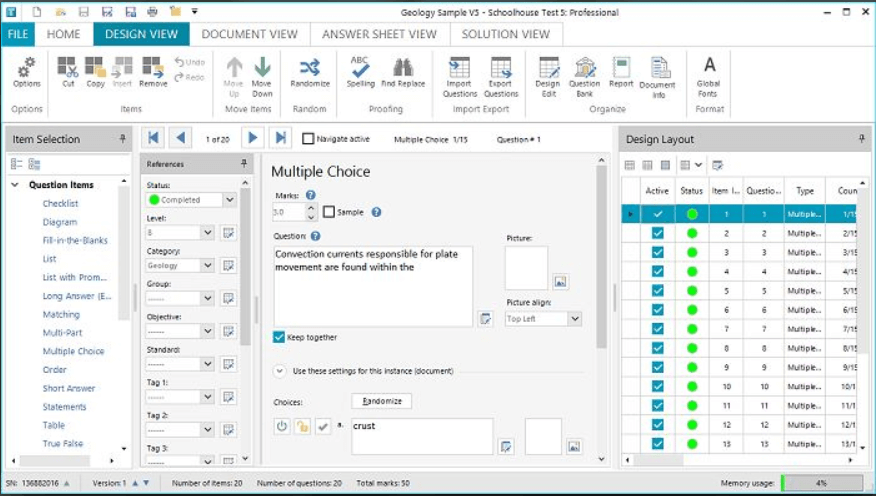Image resolution: width=876 pixels, height=496 pixels.
Task: Toggle Active checkbox for item 8
Action: (x=658, y=348)
